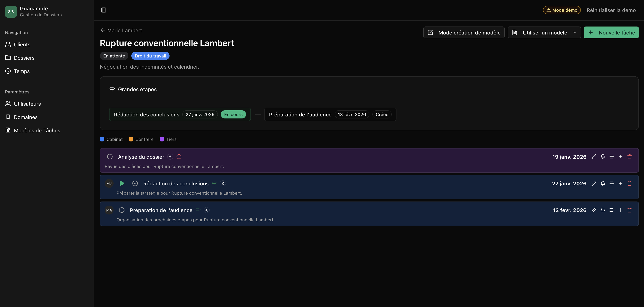This screenshot has height=307, width=644.
Task: Delete the Préparation de l'audience task
Action: [x=629, y=210]
